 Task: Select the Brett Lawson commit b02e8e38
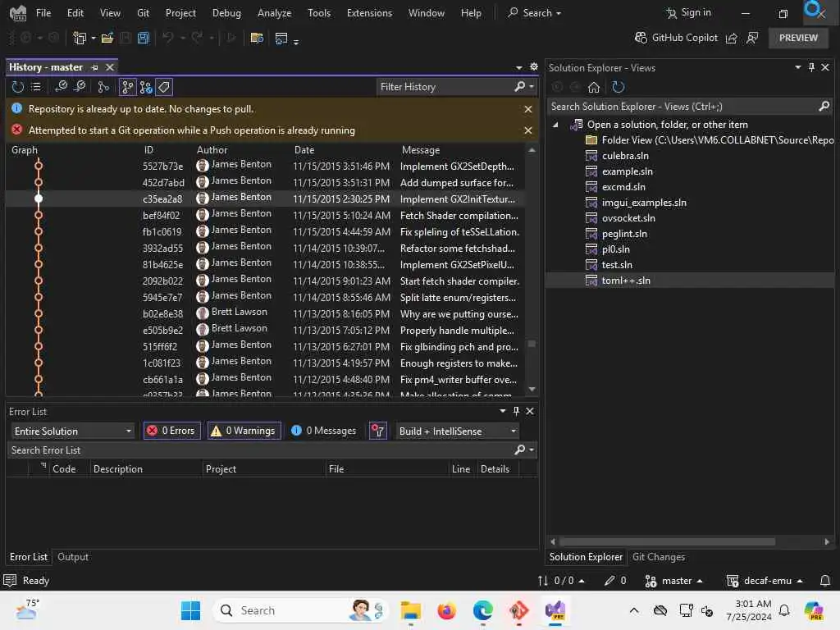click(x=265, y=314)
